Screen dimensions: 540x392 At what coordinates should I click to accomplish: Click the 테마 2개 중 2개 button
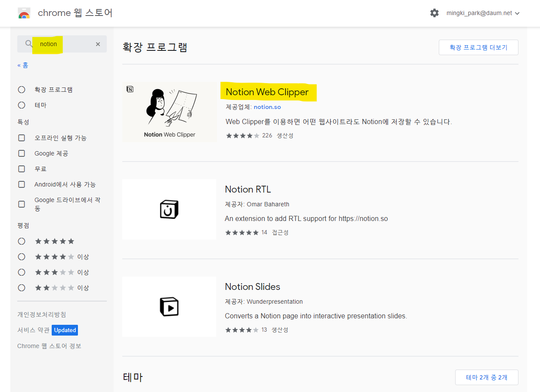pyautogui.click(x=487, y=377)
